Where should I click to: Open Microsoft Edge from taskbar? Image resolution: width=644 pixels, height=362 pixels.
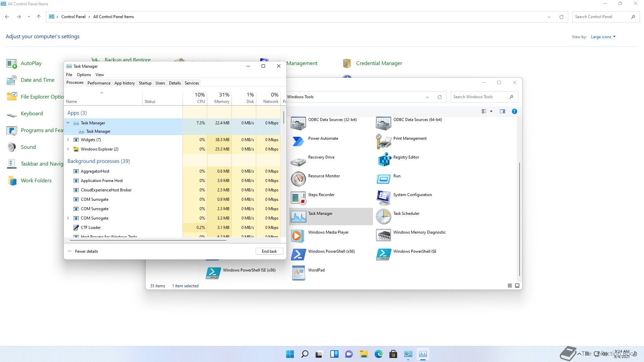379,354
